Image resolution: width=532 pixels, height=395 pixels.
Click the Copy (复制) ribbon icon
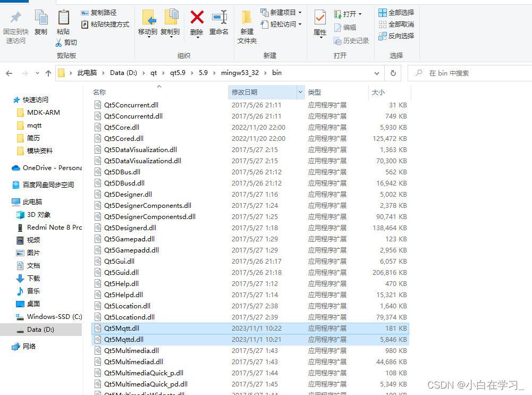41,17
